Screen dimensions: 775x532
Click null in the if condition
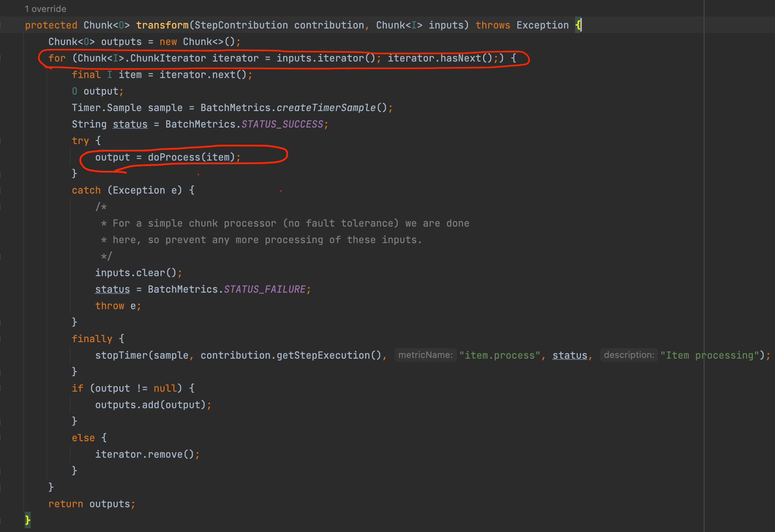coord(165,388)
